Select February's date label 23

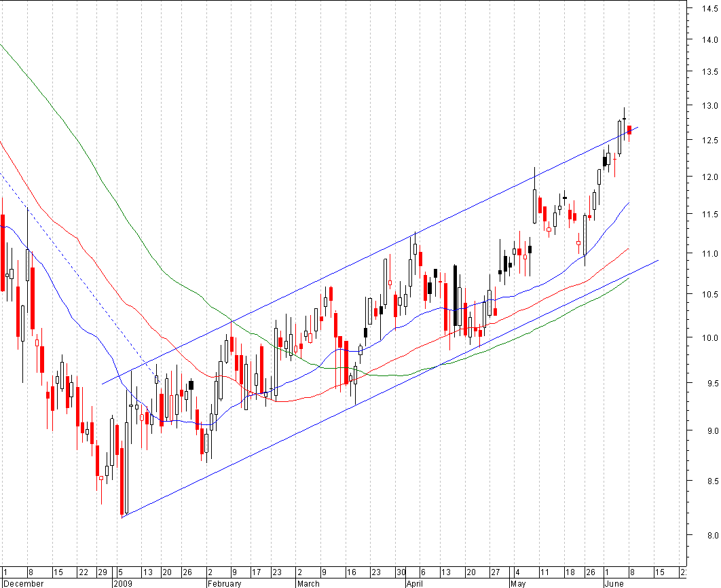coord(277,572)
